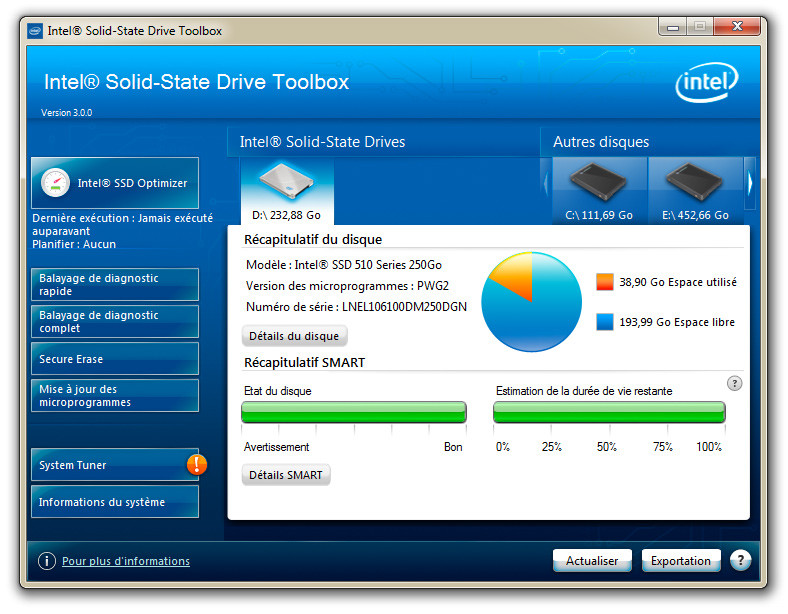The height and width of the screenshot is (614, 788).
Task: Select the Autres disques section header
Action: click(x=601, y=142)
